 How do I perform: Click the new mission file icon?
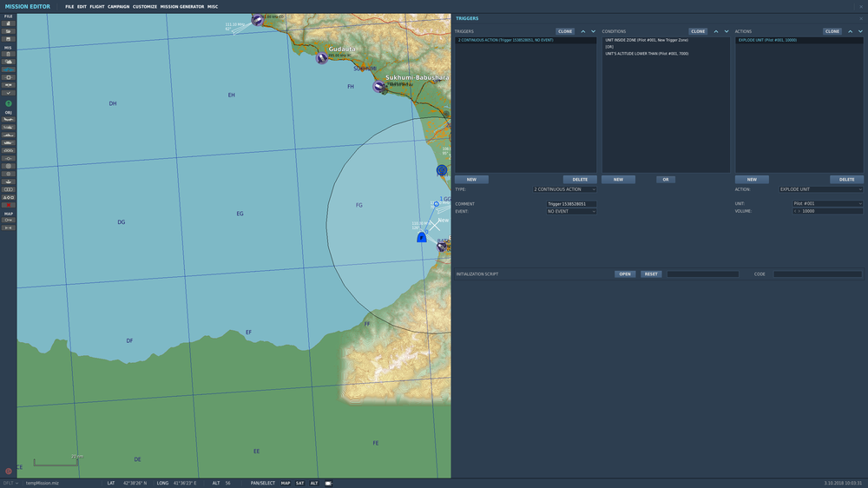pyautogui.click(x=9, y=24)
